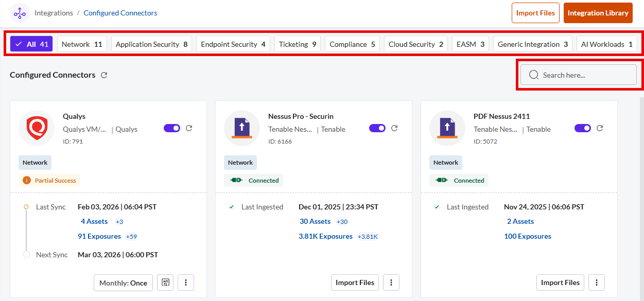
Task: Toggle the Nessus Pro - Securin connector switch
Action: pos(377,128)
